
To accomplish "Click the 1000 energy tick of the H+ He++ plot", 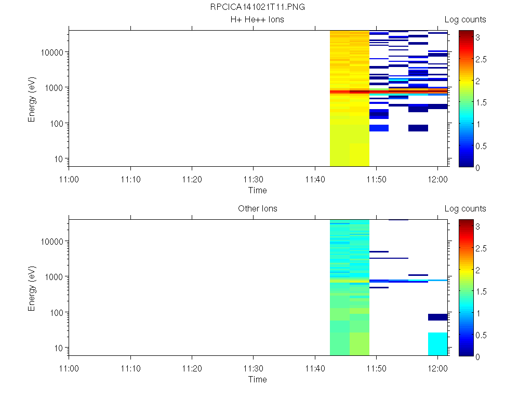I will [x=54, y=88].
